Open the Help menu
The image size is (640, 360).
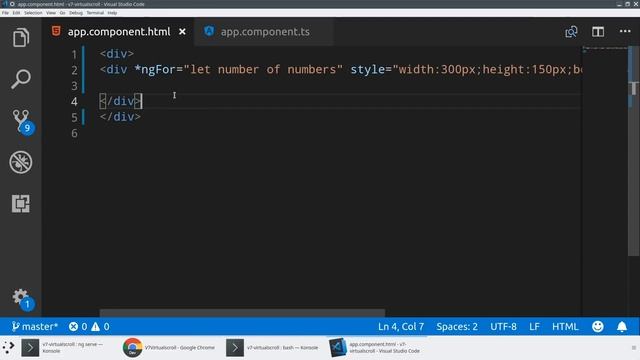[112, 13]
